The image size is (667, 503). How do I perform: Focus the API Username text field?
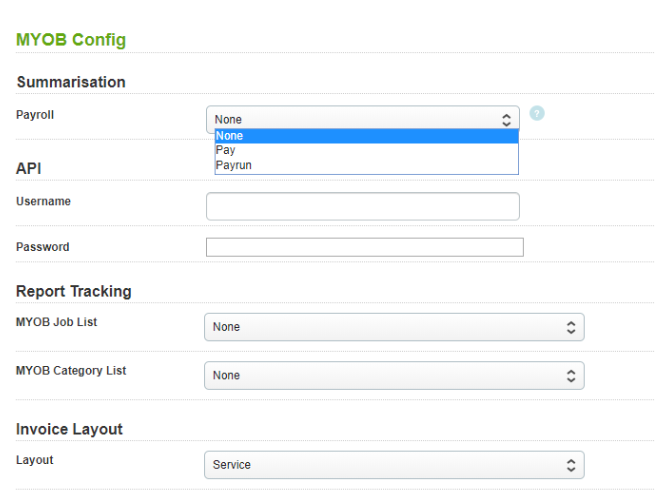[x=362, y=206]
